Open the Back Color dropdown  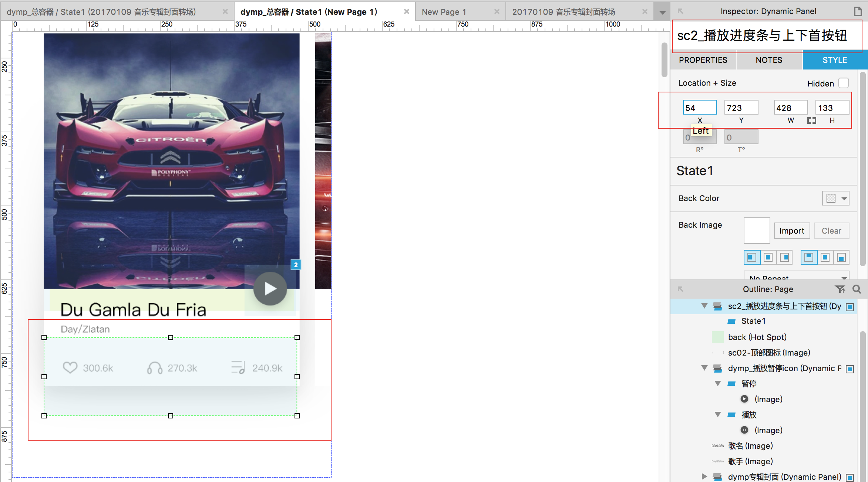point(844,198)
